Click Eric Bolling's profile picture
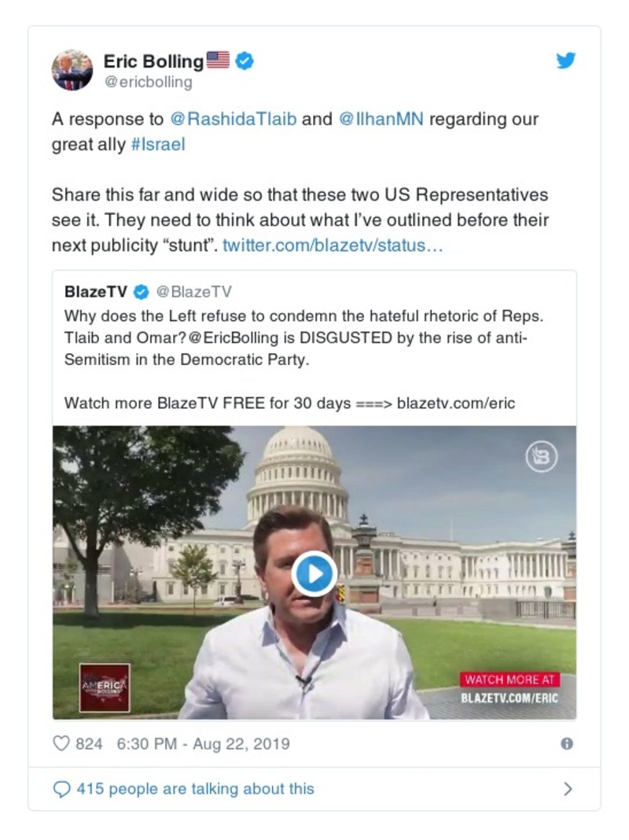The height and width of the screenshot is (840, 629). 72,70
